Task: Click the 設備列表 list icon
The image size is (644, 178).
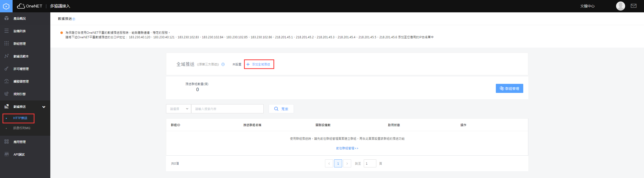Action: tap(7, 31)
